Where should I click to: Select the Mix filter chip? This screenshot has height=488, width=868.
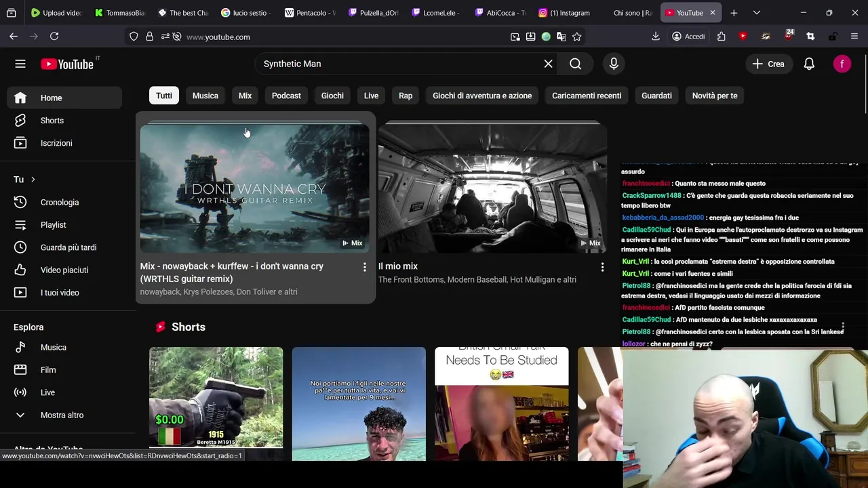pyautogui.click(x=245, y=96)
